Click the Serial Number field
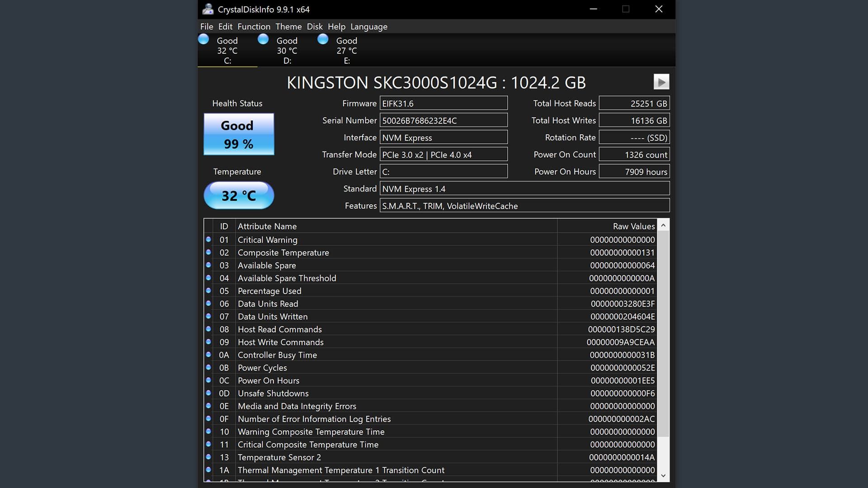 [x=443, y=120]
